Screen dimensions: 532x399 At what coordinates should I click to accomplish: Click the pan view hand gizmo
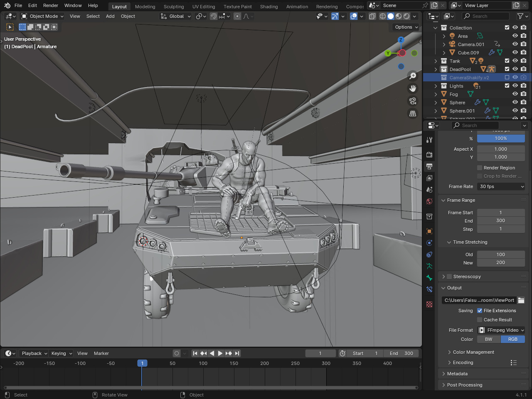(x=413, y=88)
